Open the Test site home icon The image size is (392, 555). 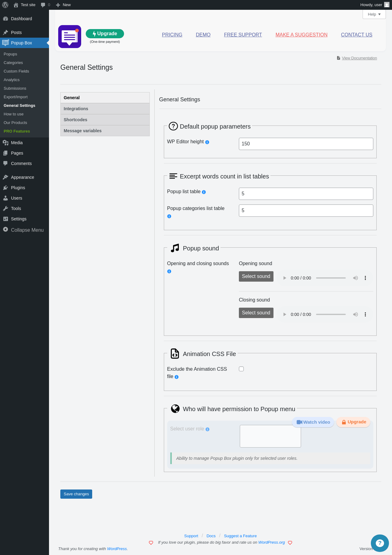click(x=16, y=5)
